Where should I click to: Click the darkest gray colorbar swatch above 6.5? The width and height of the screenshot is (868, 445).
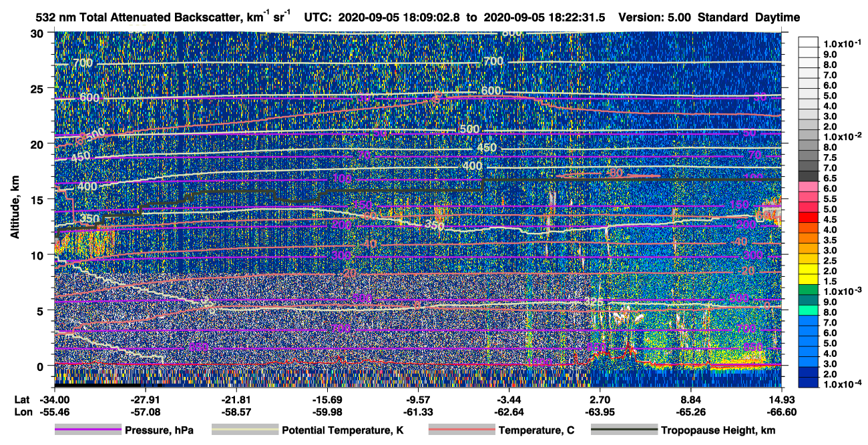(x=809, y=175)
